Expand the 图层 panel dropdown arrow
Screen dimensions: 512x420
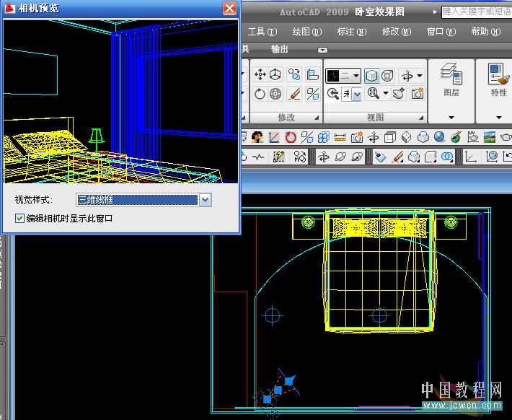tap(451, 118)
